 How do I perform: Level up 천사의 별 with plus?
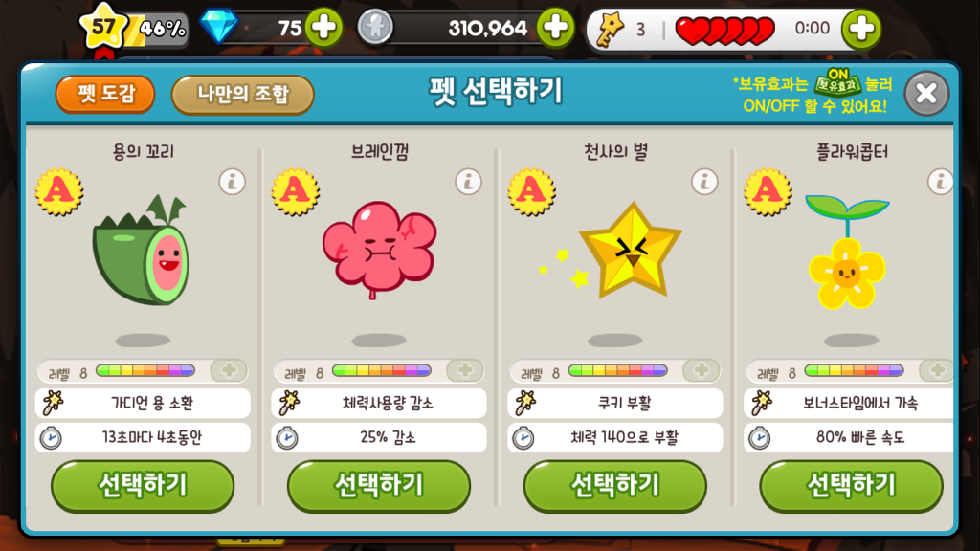[x=702, y=370]
